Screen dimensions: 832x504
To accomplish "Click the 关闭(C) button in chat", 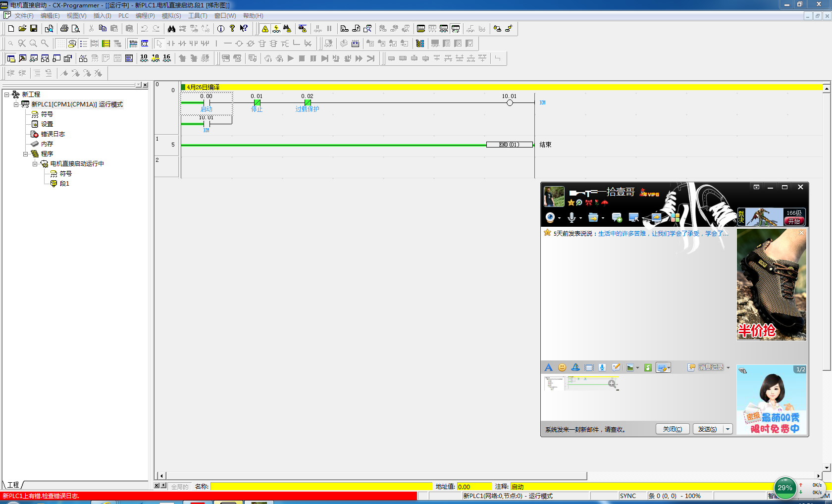I will [672, 429].
